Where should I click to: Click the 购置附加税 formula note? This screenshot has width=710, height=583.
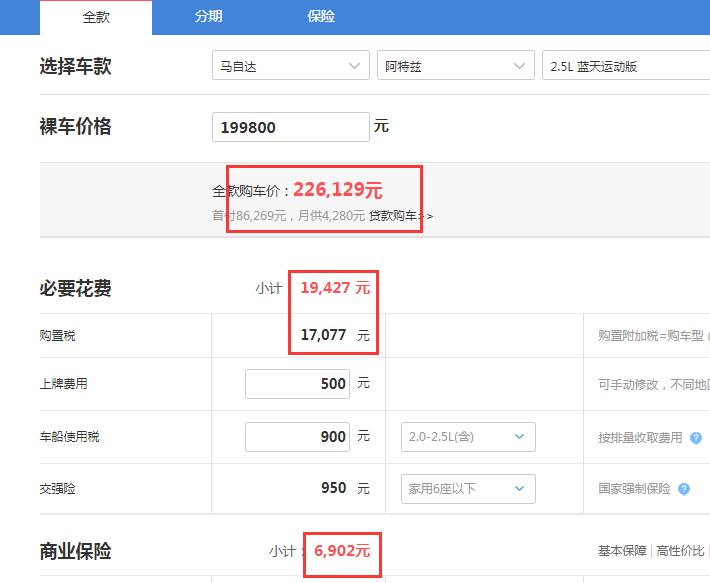point(654,335)
